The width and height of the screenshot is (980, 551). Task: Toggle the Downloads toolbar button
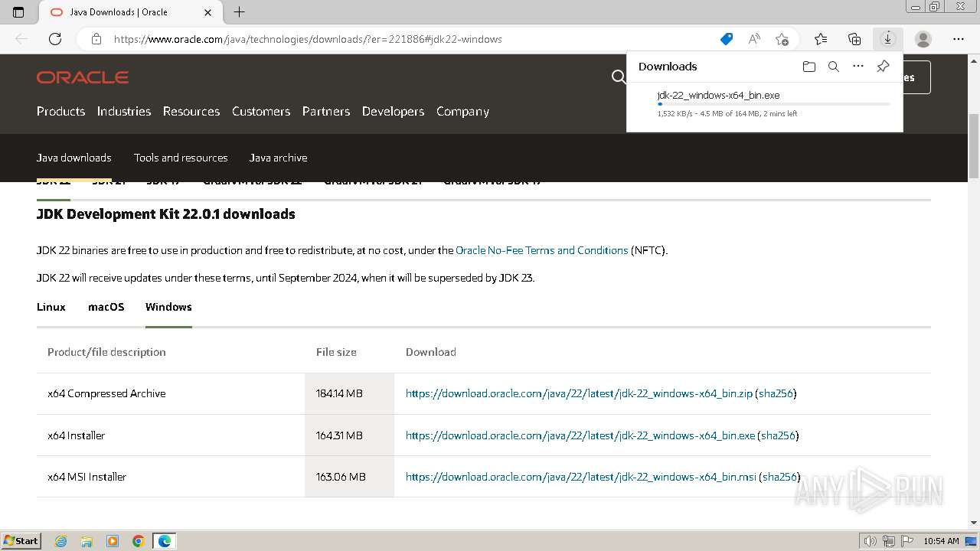pyautogui.click(x=888, y=39)
